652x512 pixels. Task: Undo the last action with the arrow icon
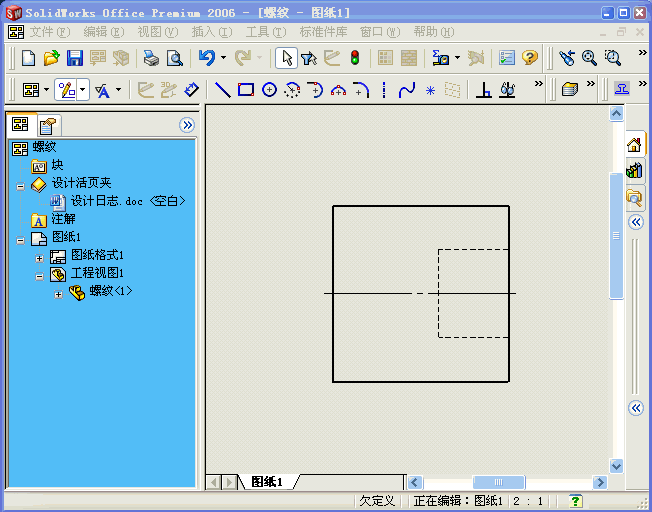tap(207, 58)
